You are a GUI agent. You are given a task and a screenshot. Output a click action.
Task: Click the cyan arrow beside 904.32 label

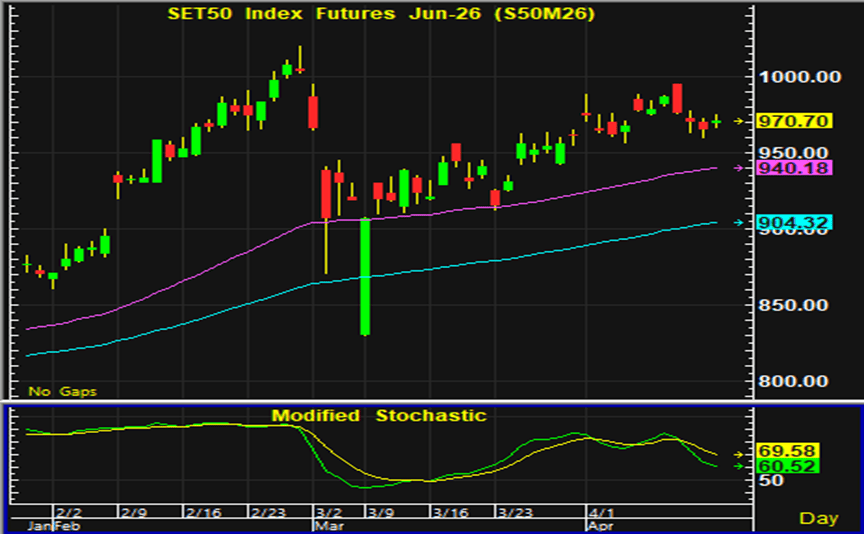[739, 222]
